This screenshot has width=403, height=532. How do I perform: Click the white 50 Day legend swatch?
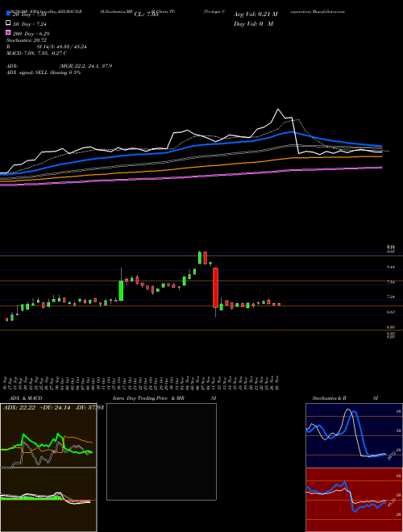pyautogui.click(x=8, y=23)
